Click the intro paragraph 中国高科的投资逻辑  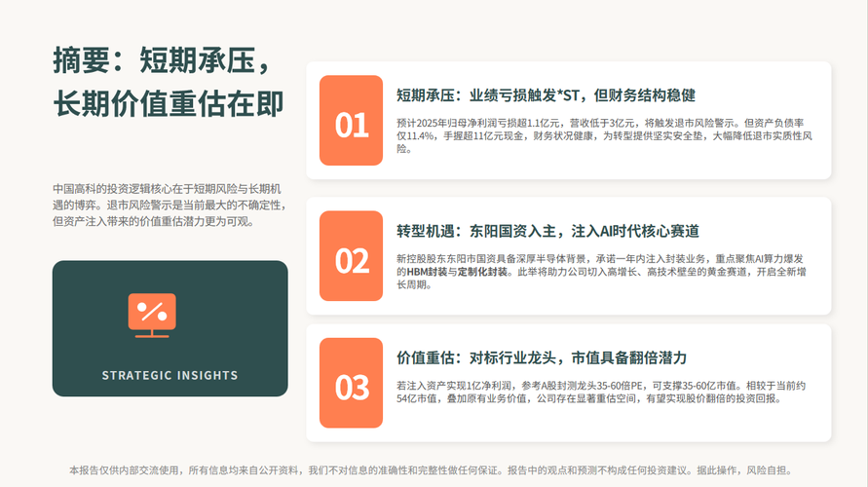point(171,206)
